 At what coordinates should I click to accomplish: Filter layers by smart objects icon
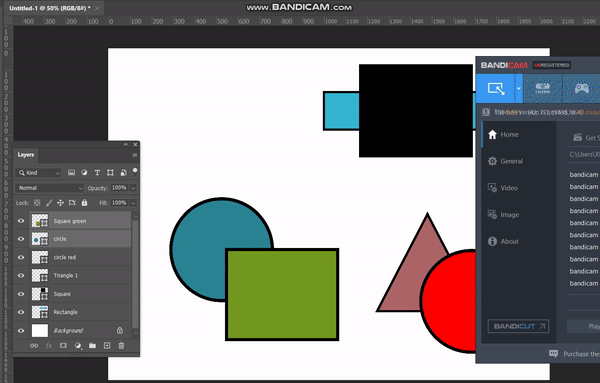coord(123,173)
